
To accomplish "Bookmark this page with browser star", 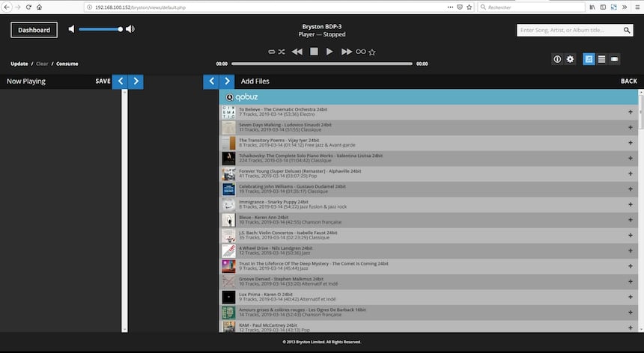I will point(469,7).
